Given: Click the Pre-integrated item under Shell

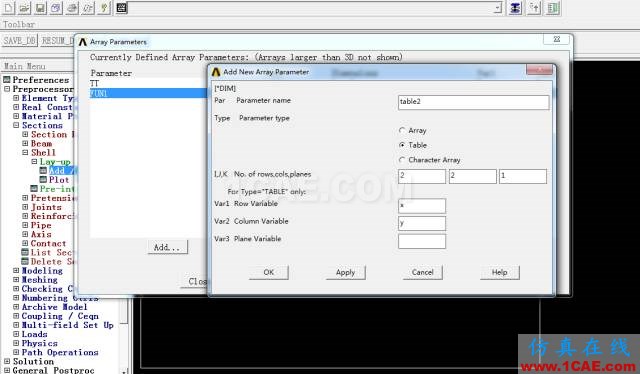Looking at the screenshot, I should 57,189.
